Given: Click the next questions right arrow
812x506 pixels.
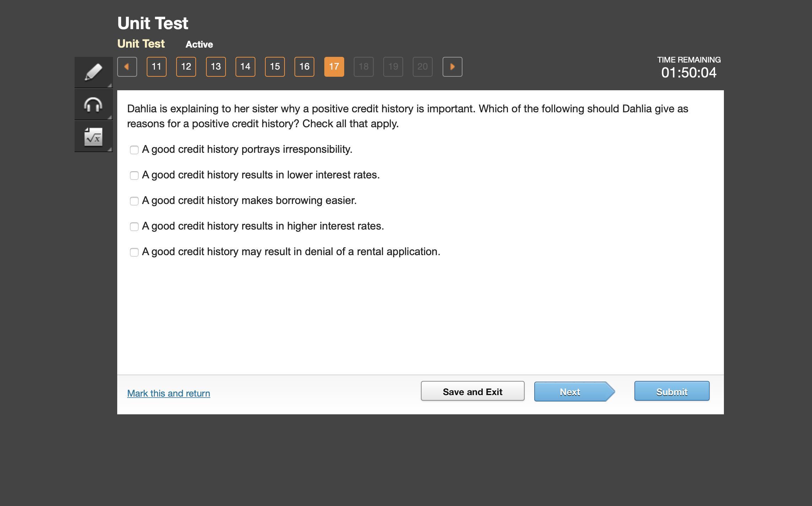Looking at the screenshot, I should (x=452, y=67).
